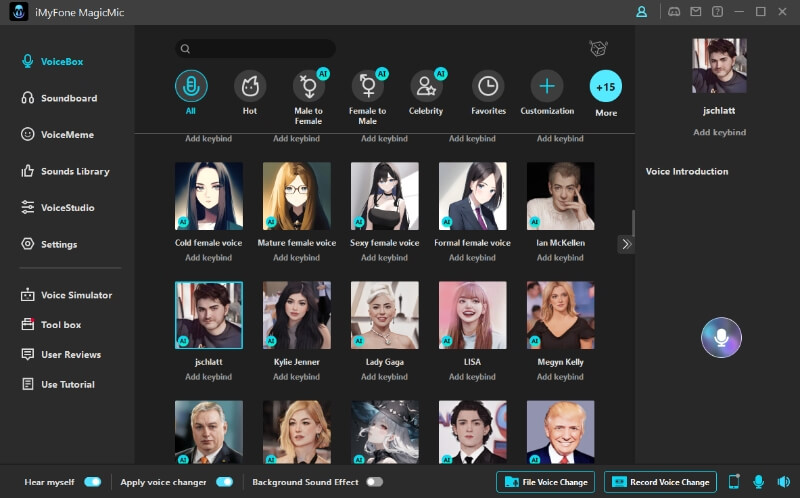Select the Lady Gaga voice thumbnail
800x498 pixels.
coord(385,315)
